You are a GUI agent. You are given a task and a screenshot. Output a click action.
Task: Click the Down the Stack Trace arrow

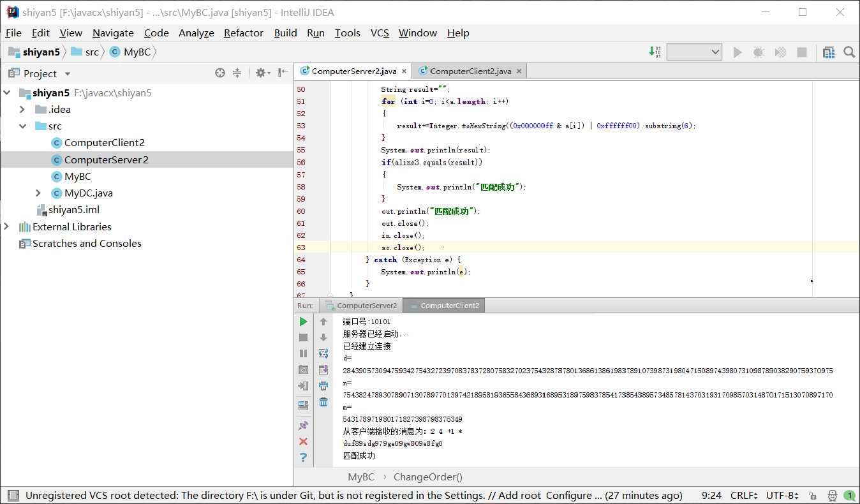[x=323, y=337]
